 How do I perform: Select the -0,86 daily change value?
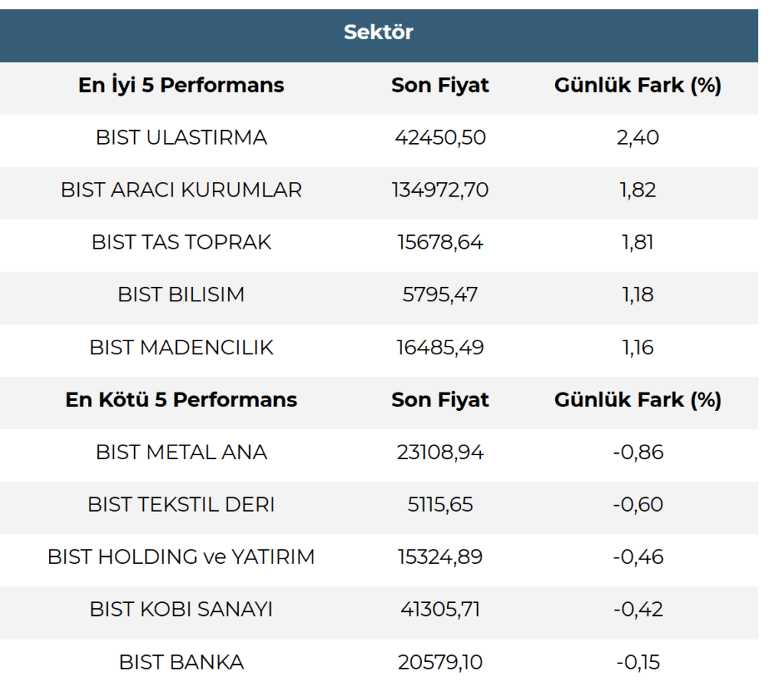tap(638, 452)
